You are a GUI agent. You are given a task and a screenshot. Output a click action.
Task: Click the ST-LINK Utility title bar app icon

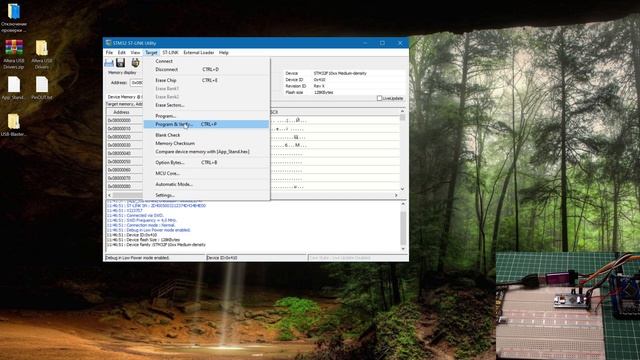108,43
